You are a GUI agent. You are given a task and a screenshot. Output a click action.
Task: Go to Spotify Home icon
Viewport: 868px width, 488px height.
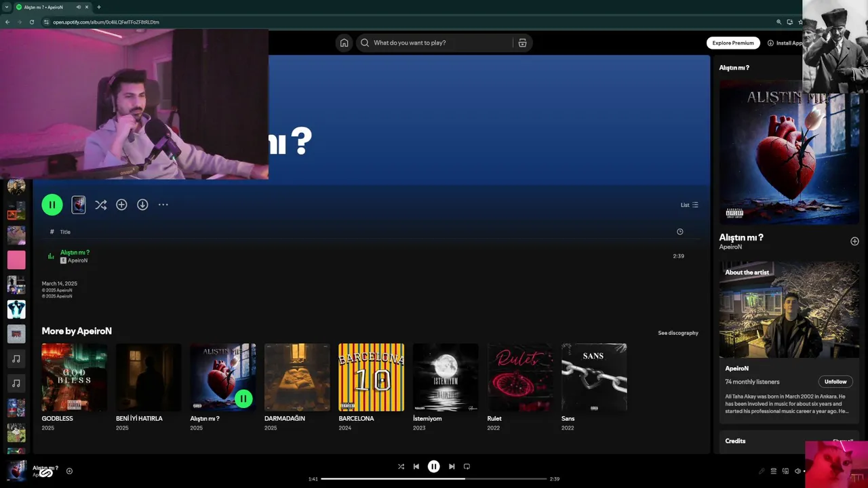point(344,43)
